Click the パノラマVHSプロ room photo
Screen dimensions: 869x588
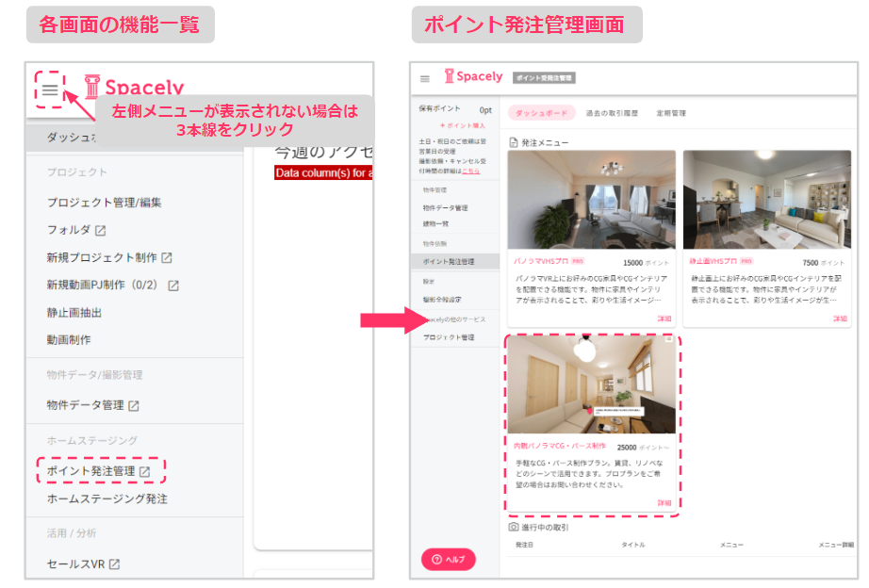591,200
